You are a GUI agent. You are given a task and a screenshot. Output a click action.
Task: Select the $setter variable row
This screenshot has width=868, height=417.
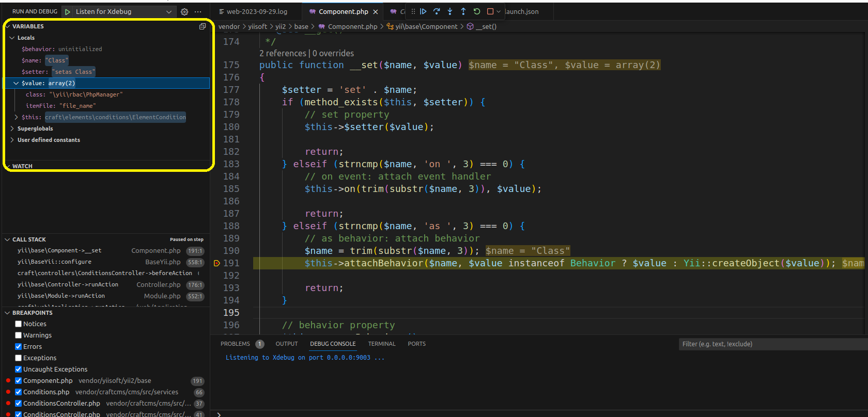[x=106, y=72]
